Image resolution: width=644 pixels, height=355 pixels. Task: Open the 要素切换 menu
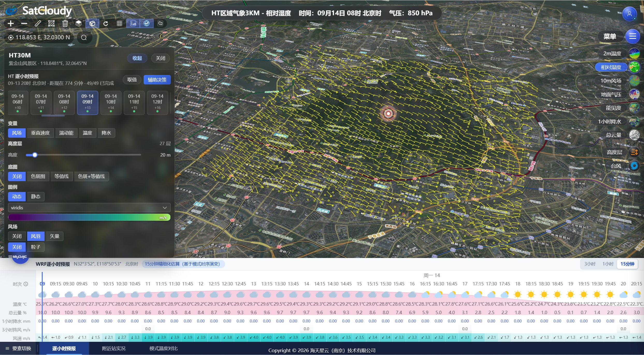18,349
